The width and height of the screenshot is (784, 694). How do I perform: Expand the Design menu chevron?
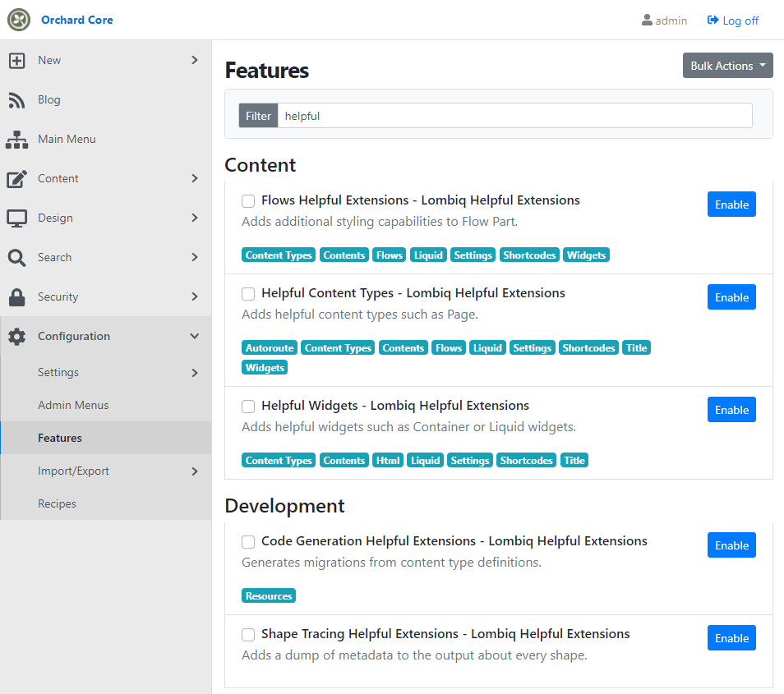pos(195,218)
